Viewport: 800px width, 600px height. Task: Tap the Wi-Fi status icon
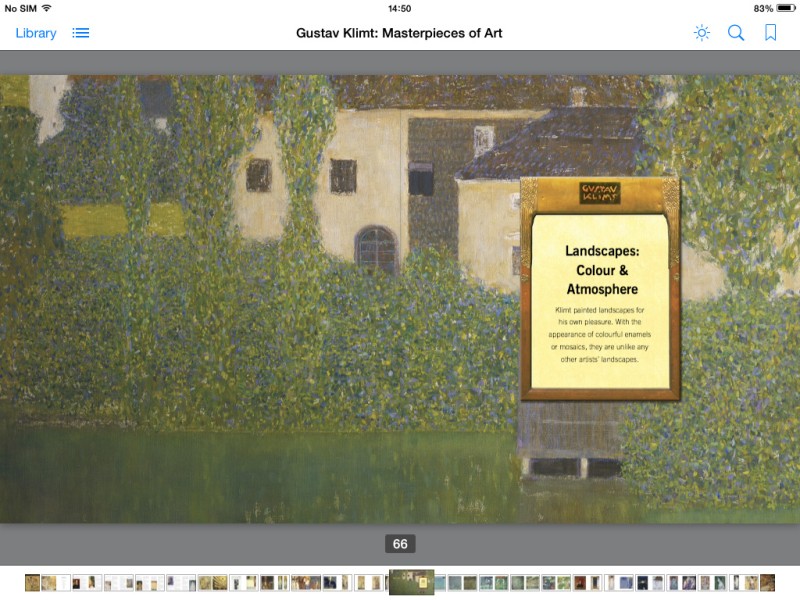[x=46, y=8]
